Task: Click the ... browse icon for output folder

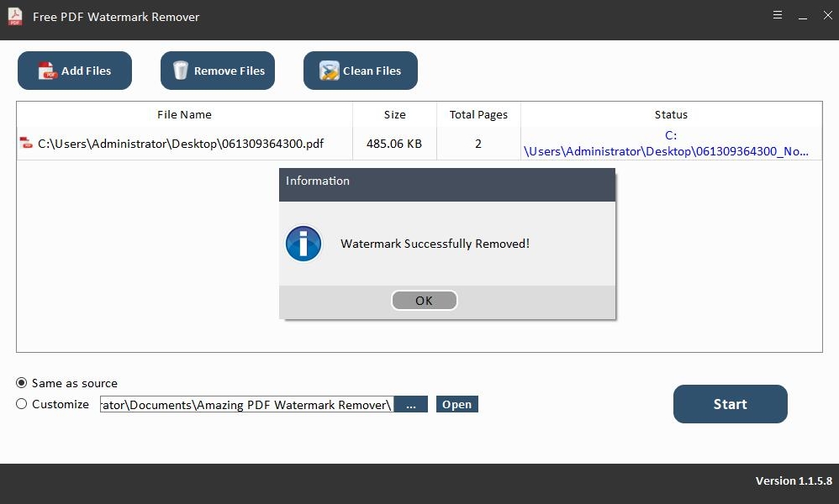Action: (x=411, y=404)
